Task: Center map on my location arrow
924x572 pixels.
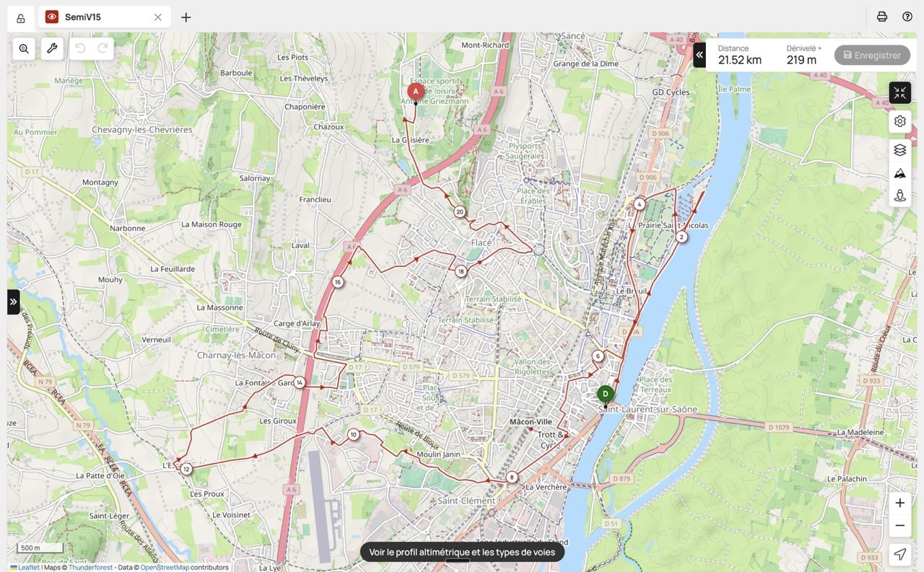Action: (899, 554)
